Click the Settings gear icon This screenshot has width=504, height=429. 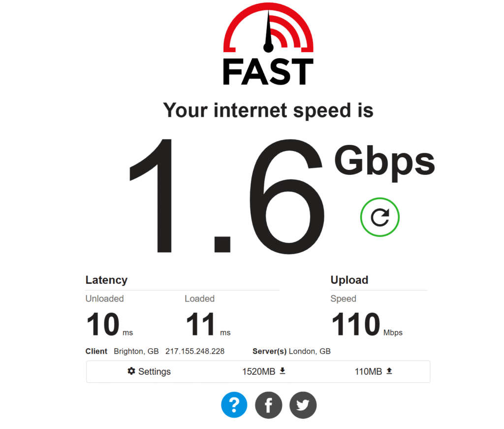pos(131,371)
